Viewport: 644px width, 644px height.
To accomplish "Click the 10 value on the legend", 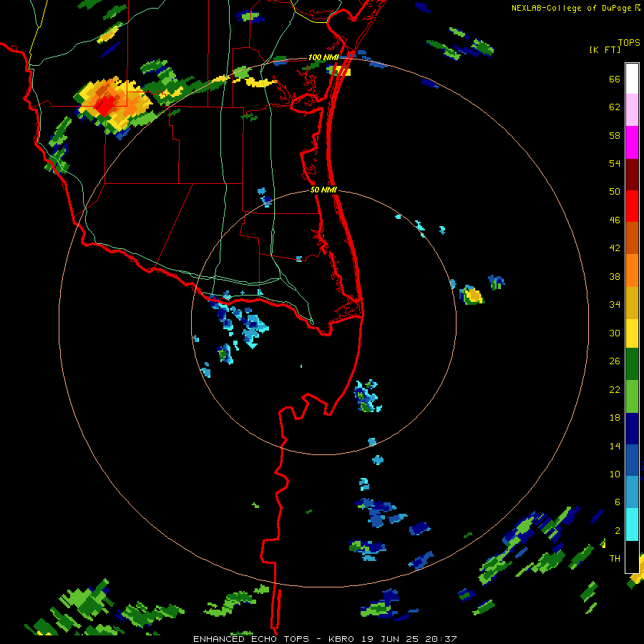I will point(615,474).
